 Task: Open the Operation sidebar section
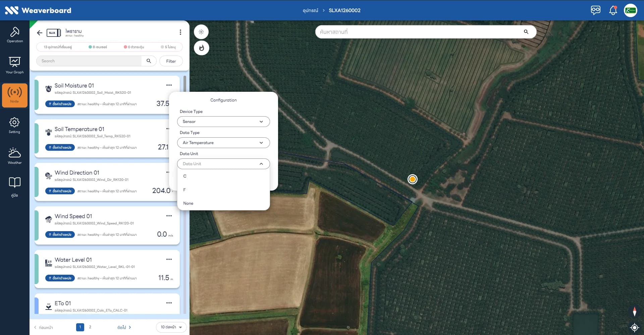[15, 35]
